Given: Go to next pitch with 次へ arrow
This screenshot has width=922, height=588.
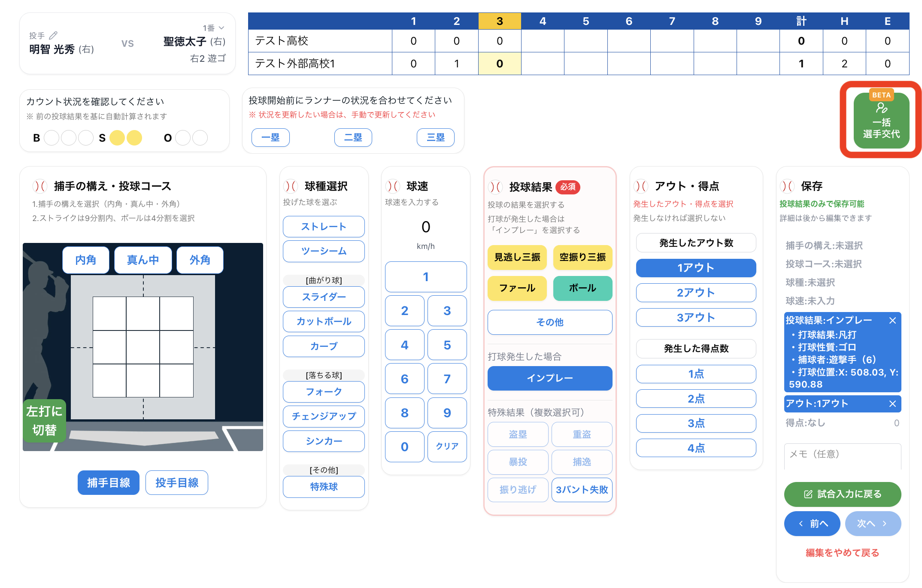Looking at the screenshot, I should [x=873, y=524].
